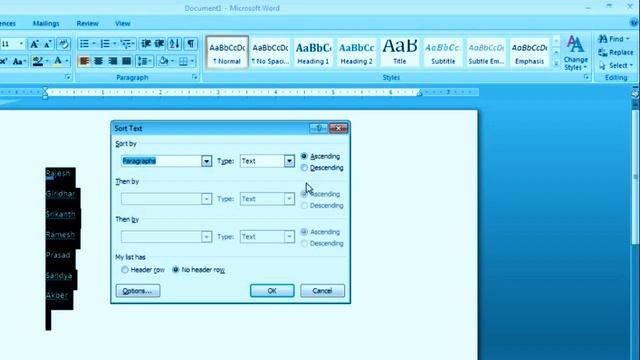This screenshot has width=640, height=360.
Task: Click the Grow Font icon
Action: pos(34,44)
